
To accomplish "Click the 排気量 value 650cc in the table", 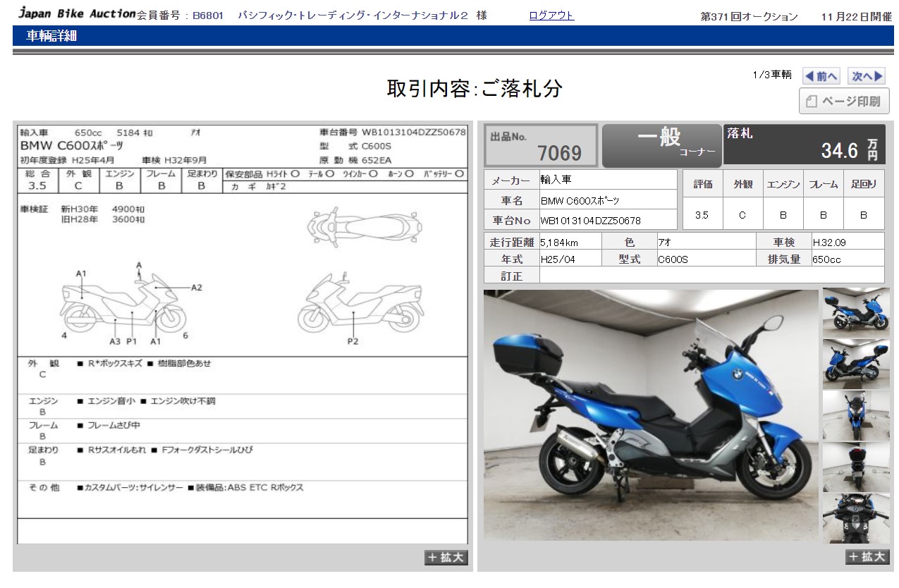I will 848,259.
